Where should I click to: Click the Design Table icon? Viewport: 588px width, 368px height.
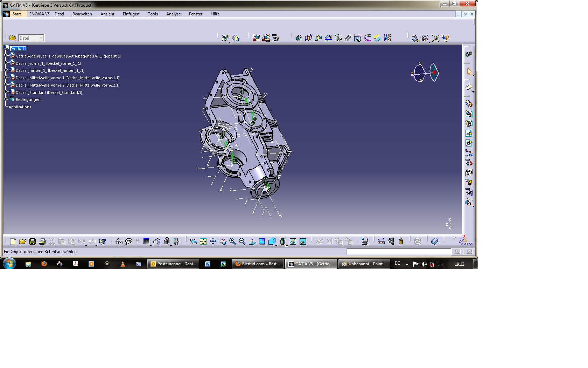coord(146,241)
